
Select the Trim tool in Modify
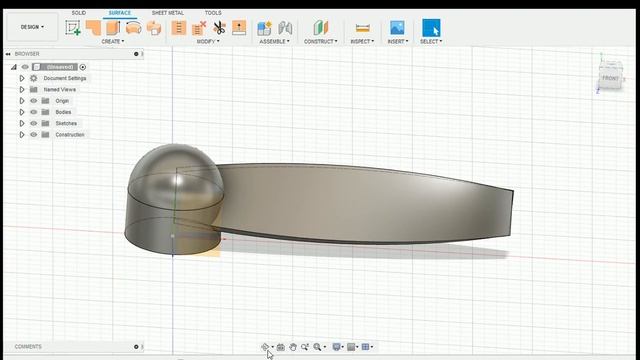tap(179, 28)
